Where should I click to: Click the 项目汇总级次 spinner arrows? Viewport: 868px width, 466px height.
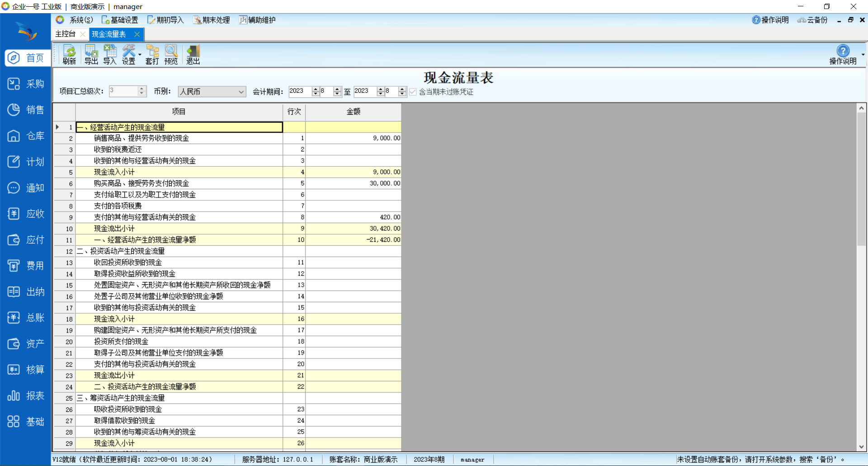pos(142,91)
